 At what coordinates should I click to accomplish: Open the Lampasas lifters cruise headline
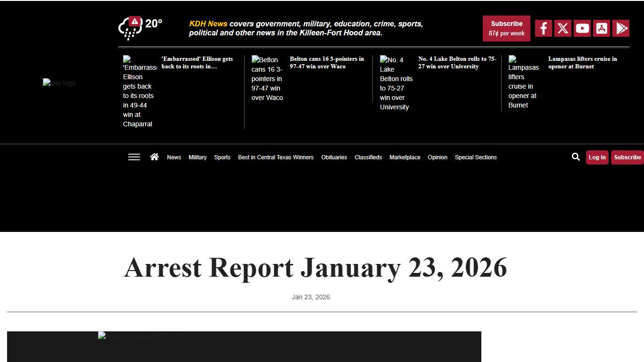[583, 63]
